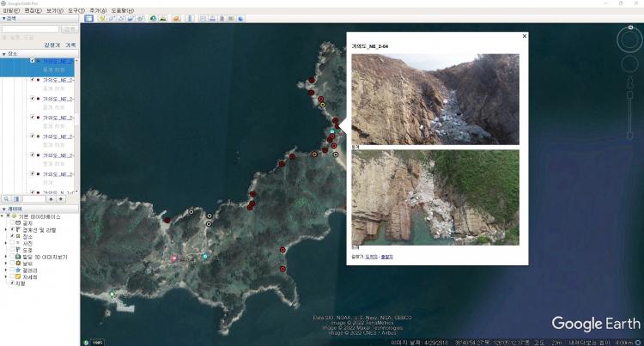This screenshot has width=644, height=346.
Task: Expand the 경계선 및 라벨 layer node
Action: pyautogui.click(x=6, y=230)
